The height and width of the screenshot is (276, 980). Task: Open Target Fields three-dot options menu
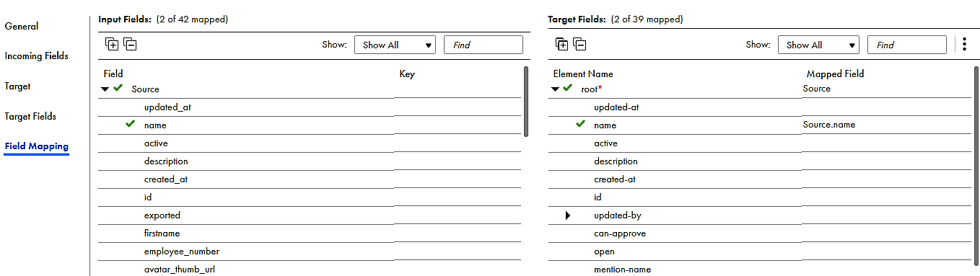964,44
